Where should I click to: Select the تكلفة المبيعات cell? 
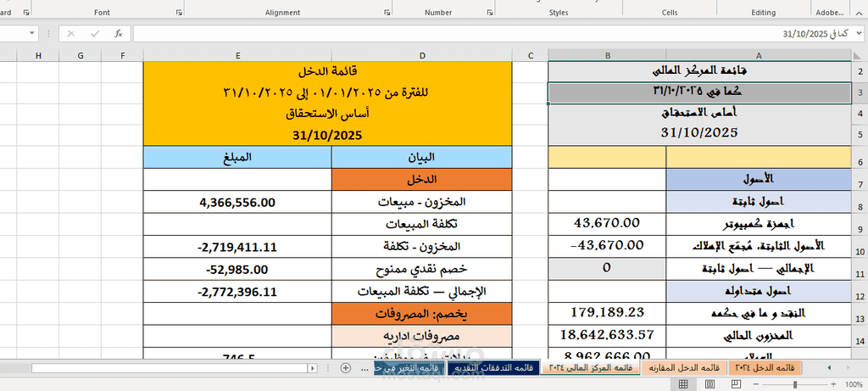(422, 224)
